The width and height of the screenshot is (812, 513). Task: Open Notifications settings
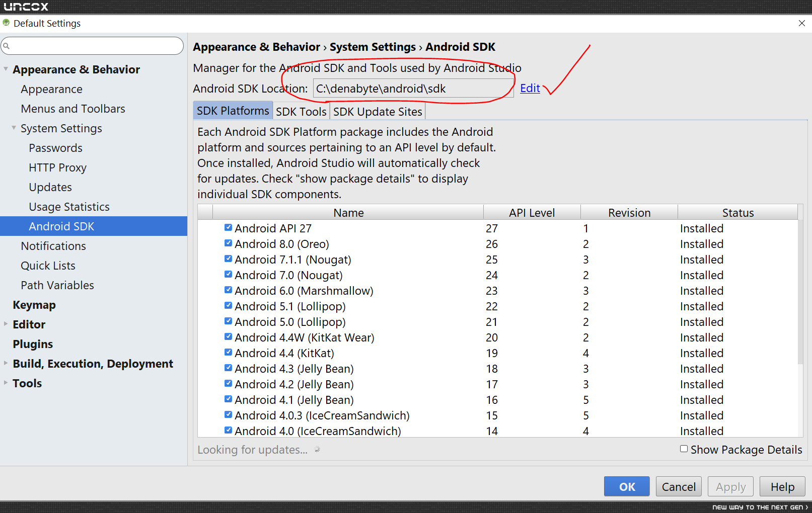click(x=53, y=246)
